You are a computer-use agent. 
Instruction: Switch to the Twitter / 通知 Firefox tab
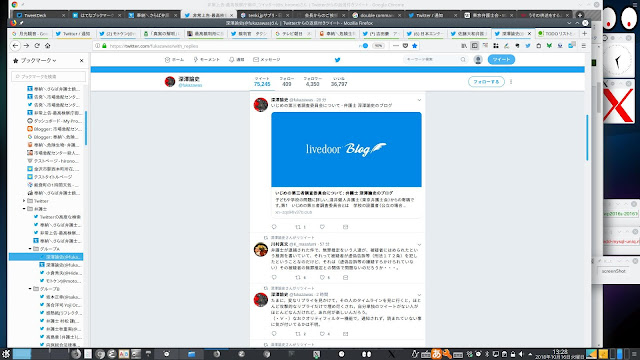click(x=75, y=33)
